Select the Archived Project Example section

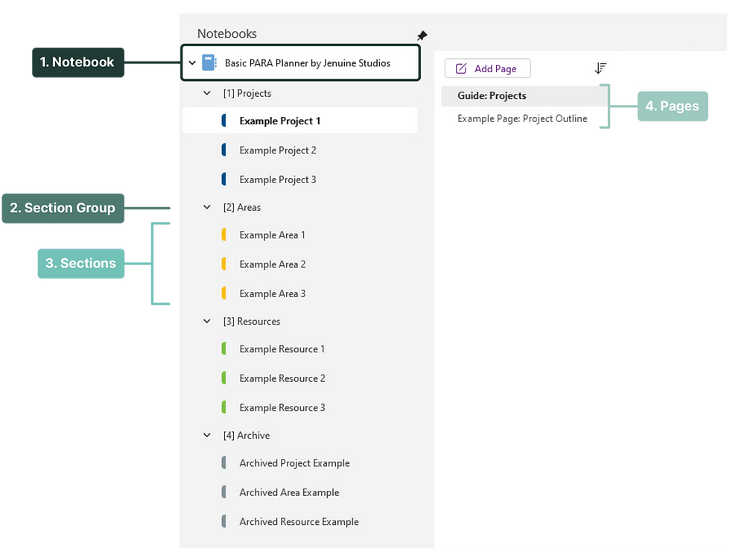[x=294, y=462]
